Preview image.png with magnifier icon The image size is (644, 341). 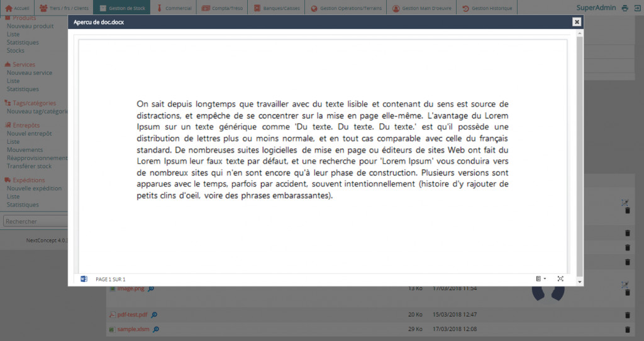pyautogui.click(x=151, y=288)
